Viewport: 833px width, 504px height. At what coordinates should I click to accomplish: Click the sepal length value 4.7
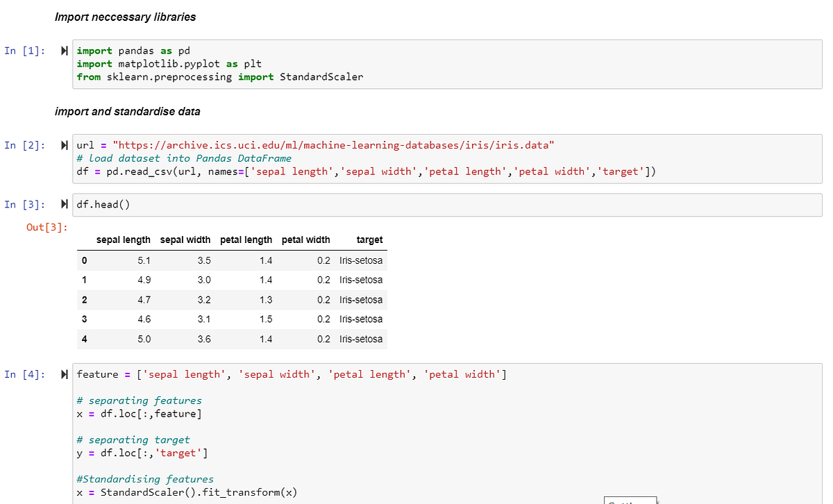coord(144,300)
